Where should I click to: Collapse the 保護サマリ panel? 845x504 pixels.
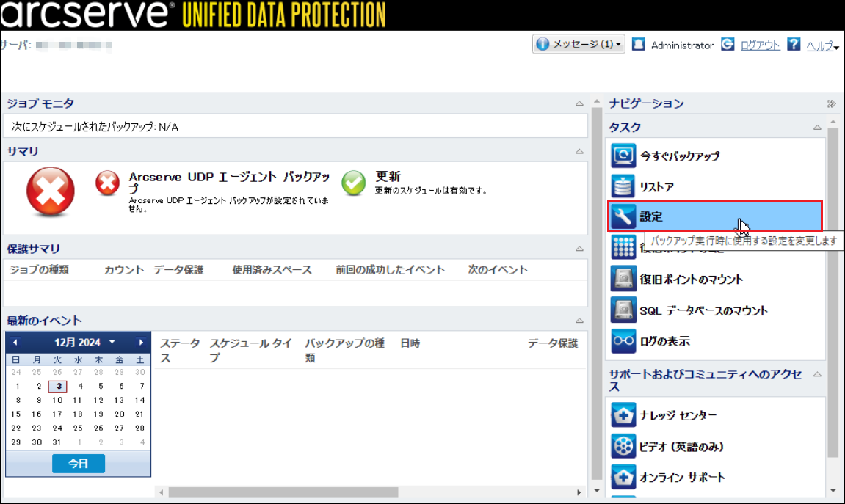click(x=579, y=249)
